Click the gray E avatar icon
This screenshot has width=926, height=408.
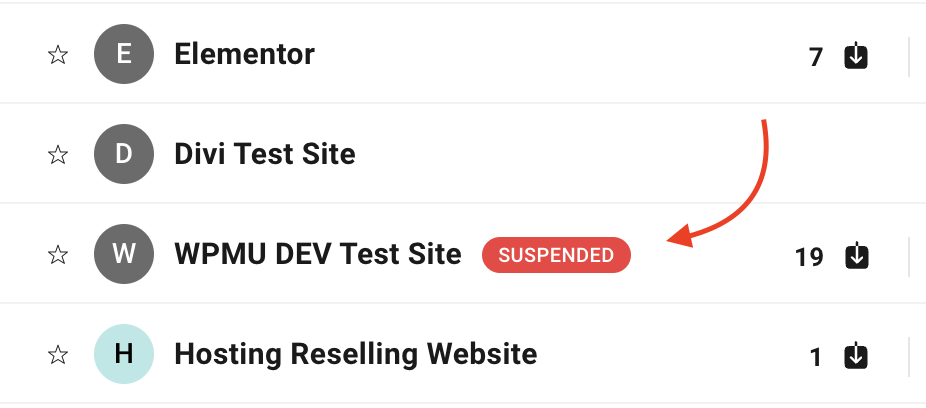124,54
